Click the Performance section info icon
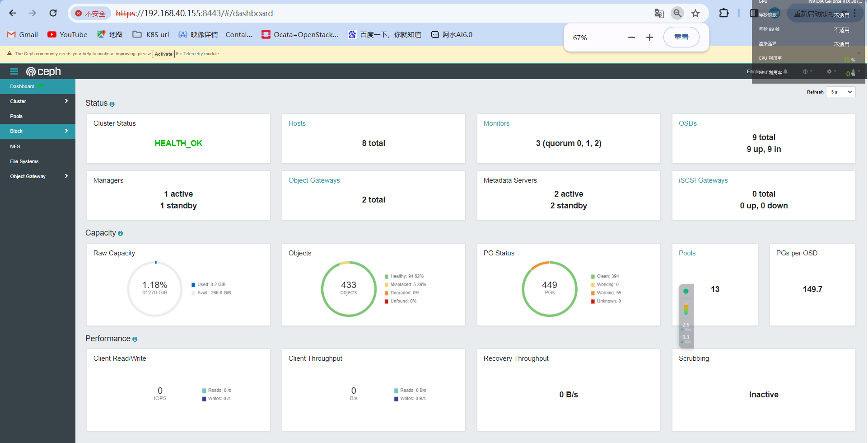This screenshot has width=868, height=443. click(135, 339)
